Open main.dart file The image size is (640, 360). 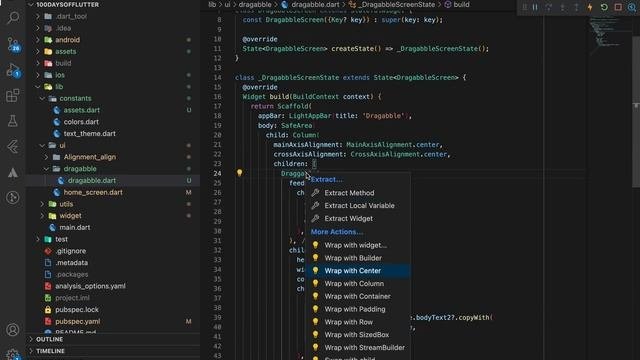point(75,228)
